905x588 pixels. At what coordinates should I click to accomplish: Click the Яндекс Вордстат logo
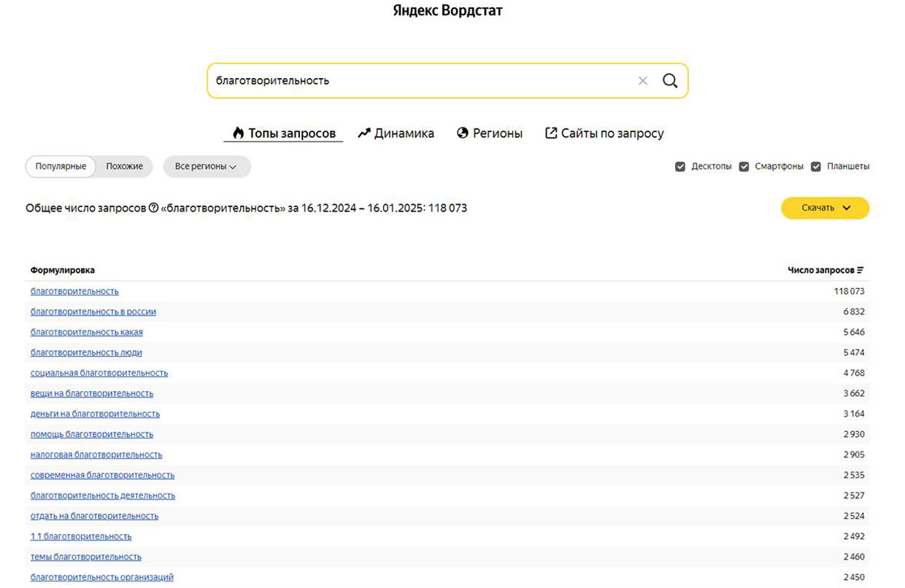point(447,11)
